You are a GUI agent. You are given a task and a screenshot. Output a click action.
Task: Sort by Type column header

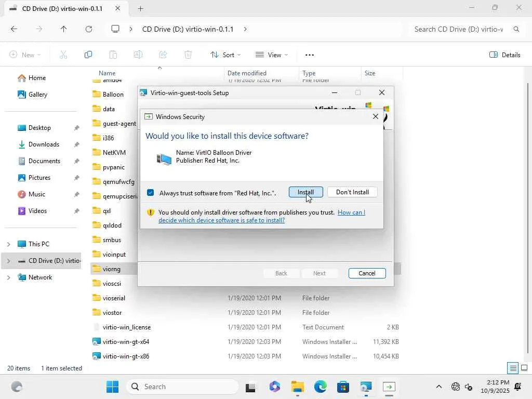coord(309,73)
